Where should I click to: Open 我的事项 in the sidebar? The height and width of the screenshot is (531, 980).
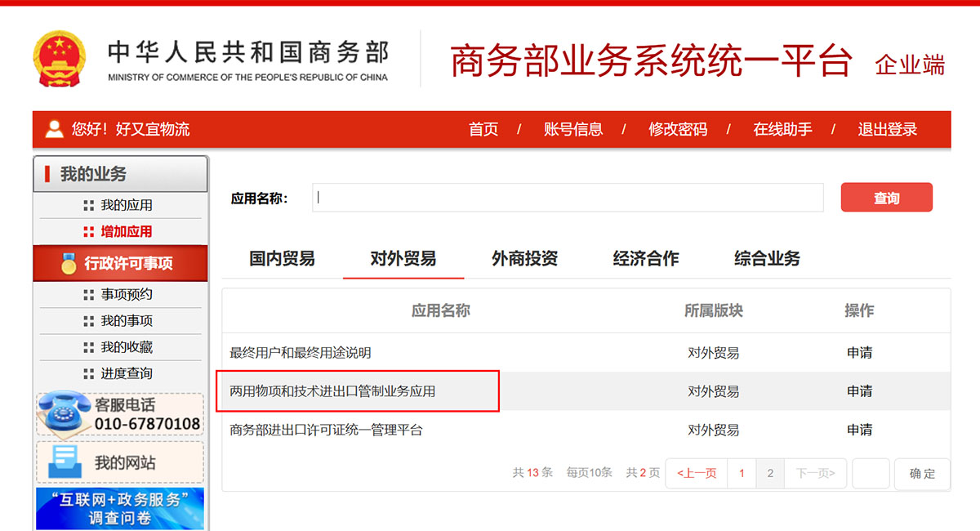pos(127,321)
